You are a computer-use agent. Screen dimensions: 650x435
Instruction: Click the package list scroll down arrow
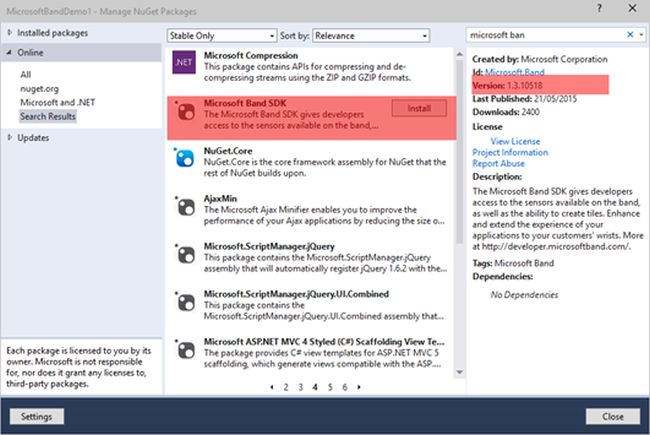pyautogui.click(x=460, y=372)
